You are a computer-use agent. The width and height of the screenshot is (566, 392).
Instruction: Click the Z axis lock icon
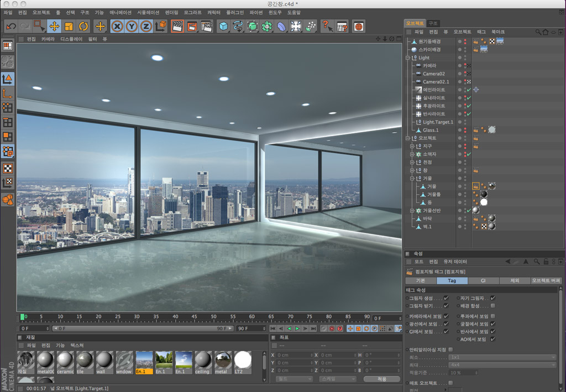(x=146, y=26)
